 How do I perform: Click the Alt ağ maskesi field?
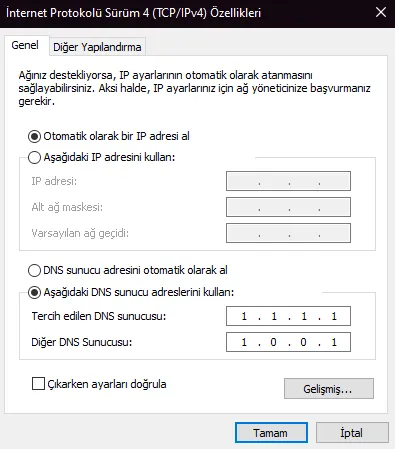click(x=288, y=207)
